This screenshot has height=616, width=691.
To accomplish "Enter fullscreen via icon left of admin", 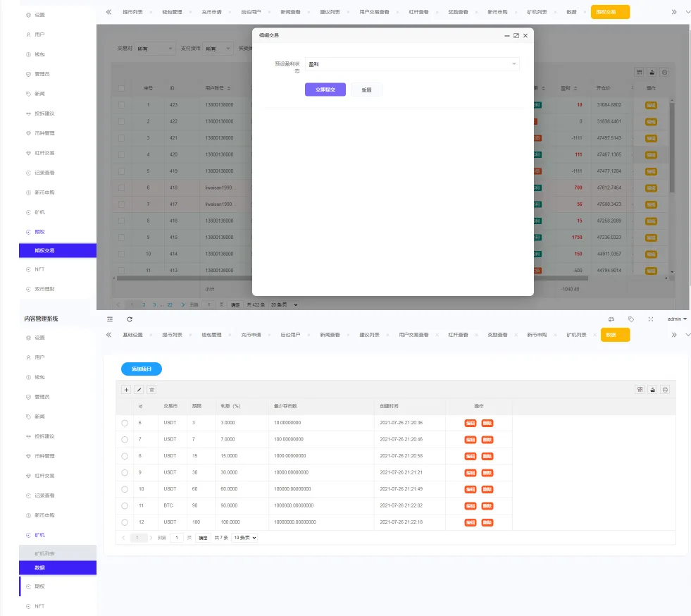I will click(651, 319).
